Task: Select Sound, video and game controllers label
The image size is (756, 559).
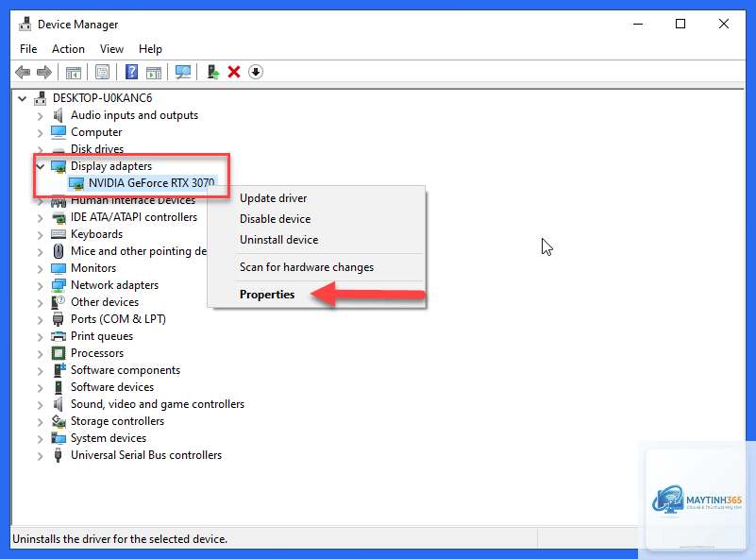Action: pos(158,404)
